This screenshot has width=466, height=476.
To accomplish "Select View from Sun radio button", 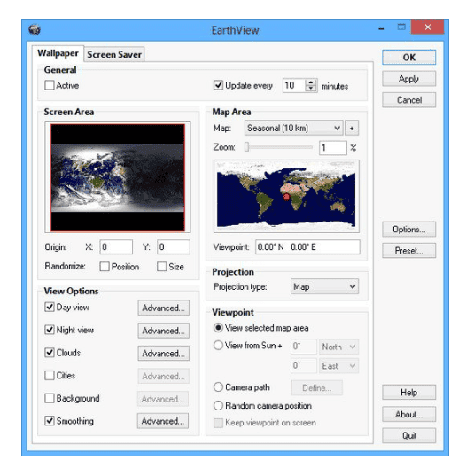I will pos(218,346).
